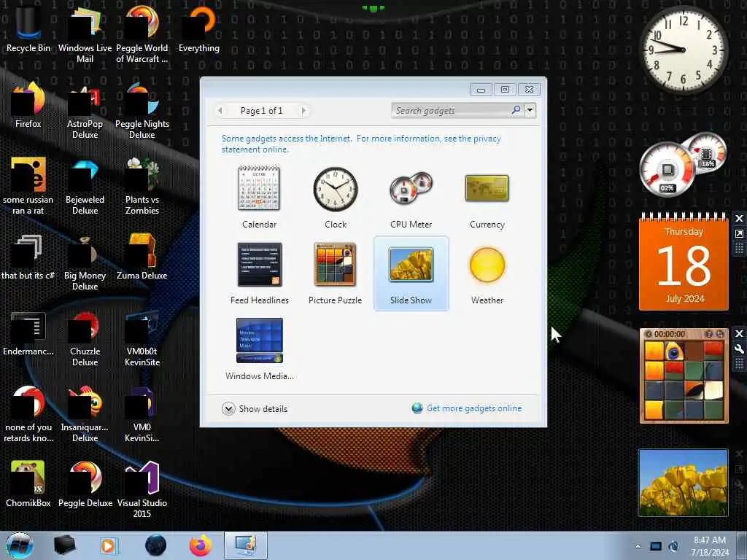Open AstroPop Deluxe desktop shortcut
Viewport: 747px width, 560px height.
click(85, 111)
